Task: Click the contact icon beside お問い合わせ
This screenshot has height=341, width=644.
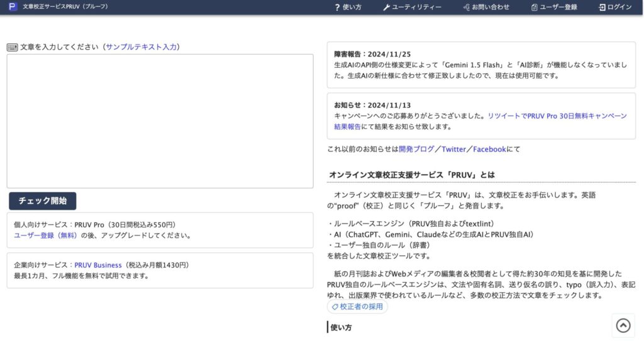Action: tap(466, 8)
